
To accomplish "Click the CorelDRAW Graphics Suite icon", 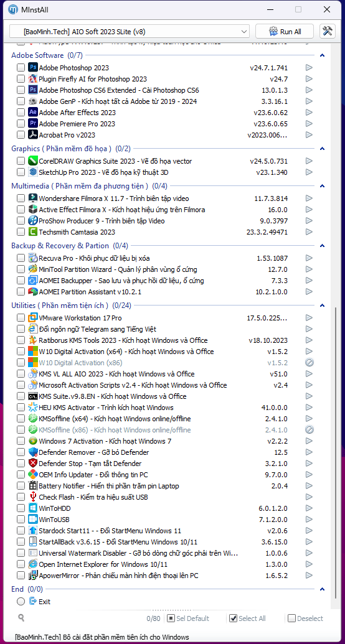I will click(33, 161).
